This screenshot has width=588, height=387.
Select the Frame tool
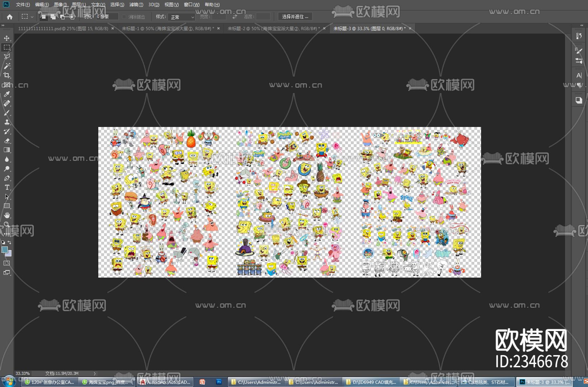pyautogui.click(x=7, y=85)
